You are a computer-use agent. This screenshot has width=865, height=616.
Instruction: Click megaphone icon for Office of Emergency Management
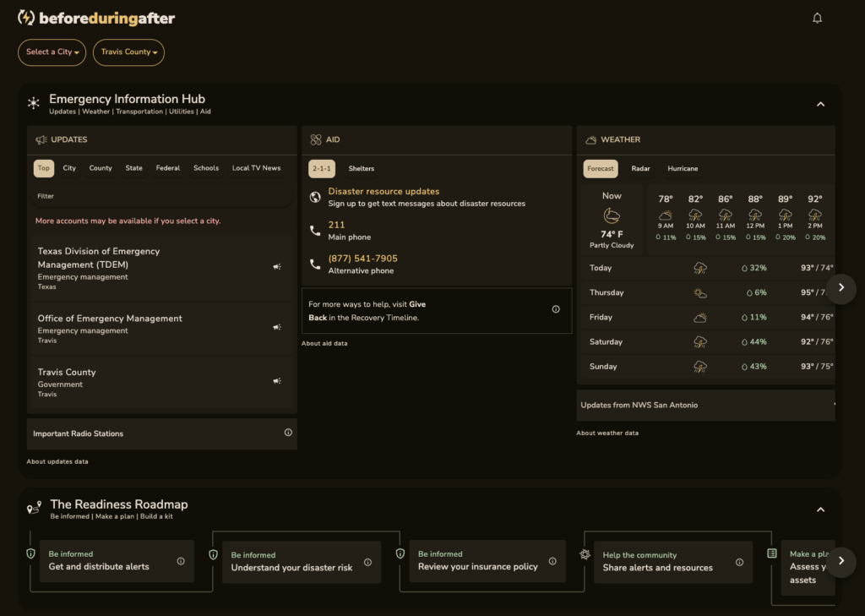click(x=277, y=327)
